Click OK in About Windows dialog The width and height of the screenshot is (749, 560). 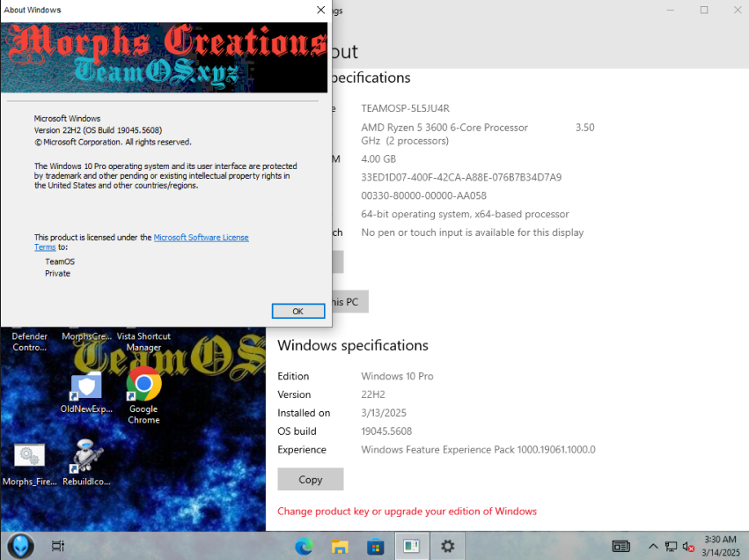298,311
